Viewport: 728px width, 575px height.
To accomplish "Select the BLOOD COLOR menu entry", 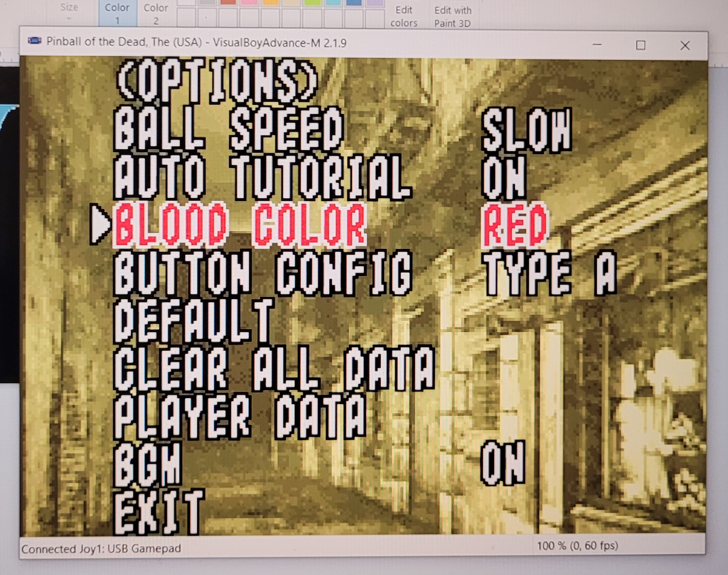I will pyautogui.click(x=240, y=225).
